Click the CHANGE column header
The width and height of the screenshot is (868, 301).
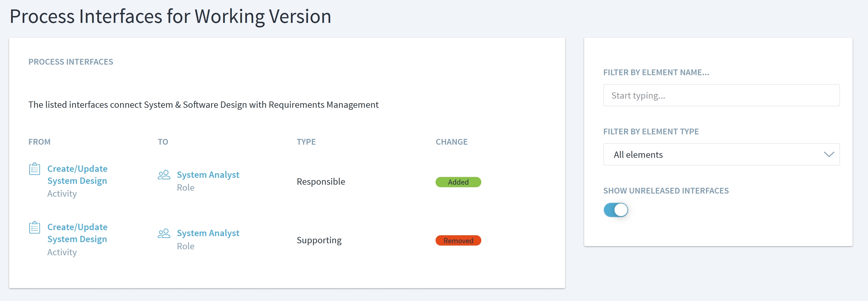point(451,142)
